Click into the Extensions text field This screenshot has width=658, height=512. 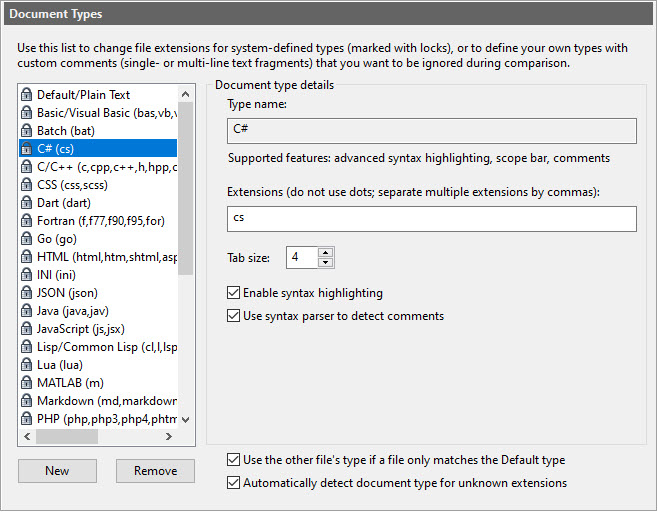coord(431,218)
